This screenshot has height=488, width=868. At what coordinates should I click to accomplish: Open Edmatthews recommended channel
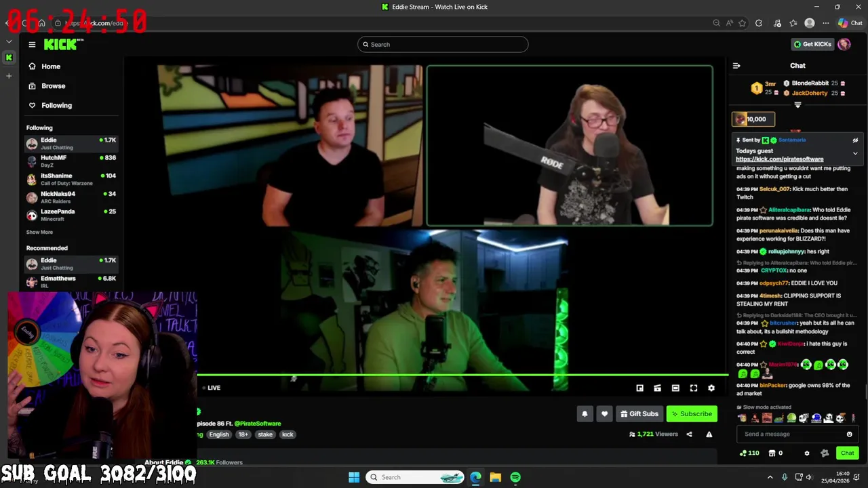point(71,282)
